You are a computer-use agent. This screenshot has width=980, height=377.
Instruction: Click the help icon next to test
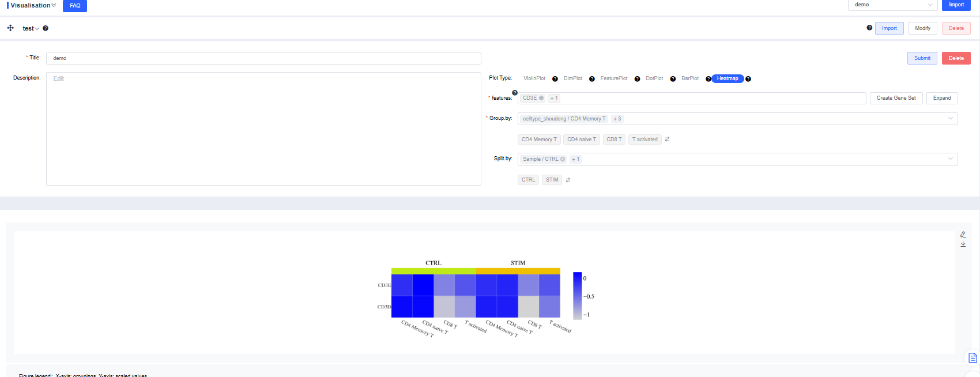click(46, 28)
